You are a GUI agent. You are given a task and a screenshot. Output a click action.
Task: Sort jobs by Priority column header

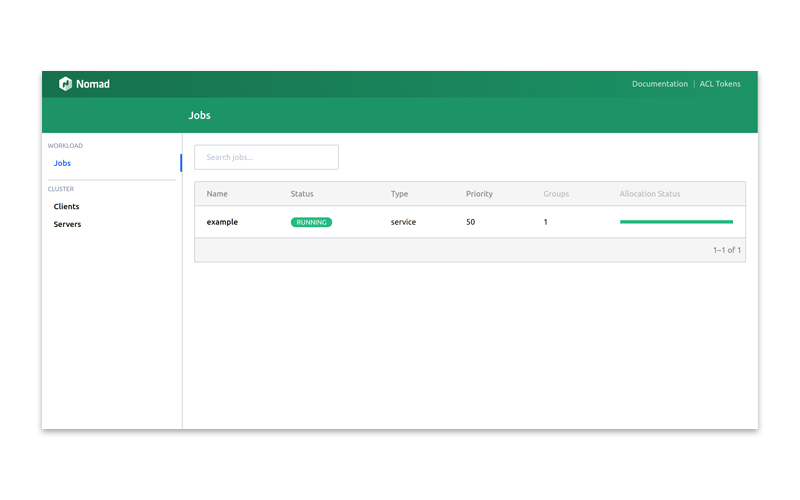click(479, 193)
